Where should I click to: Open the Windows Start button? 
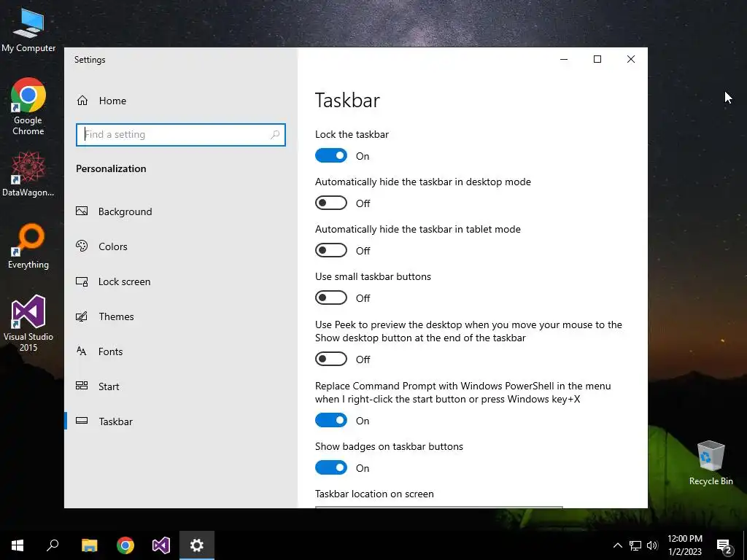click(x=18, y=545)
